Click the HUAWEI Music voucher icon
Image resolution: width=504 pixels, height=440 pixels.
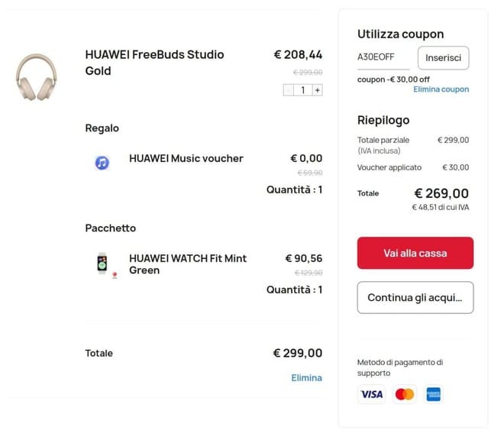point(102,162)
